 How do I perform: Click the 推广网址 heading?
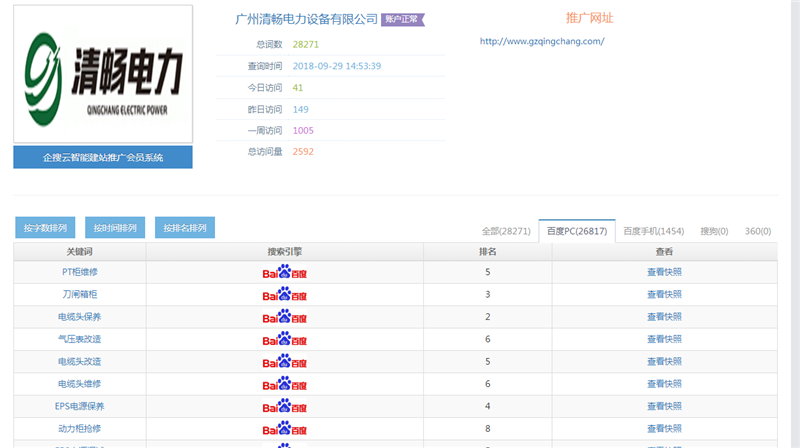click(x=589, y=18)
